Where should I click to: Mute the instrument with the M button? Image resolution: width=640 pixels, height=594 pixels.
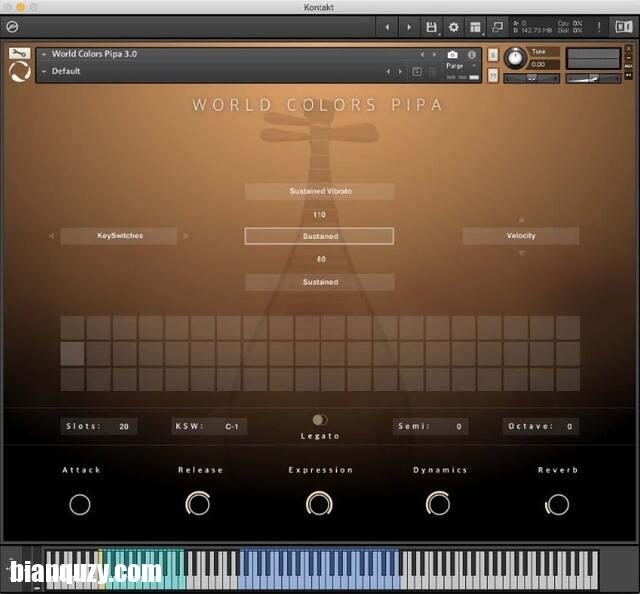493,75
